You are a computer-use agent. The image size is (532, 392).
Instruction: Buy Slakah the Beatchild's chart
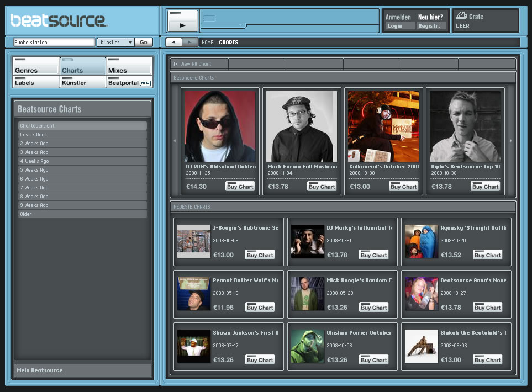coord(488,360)
